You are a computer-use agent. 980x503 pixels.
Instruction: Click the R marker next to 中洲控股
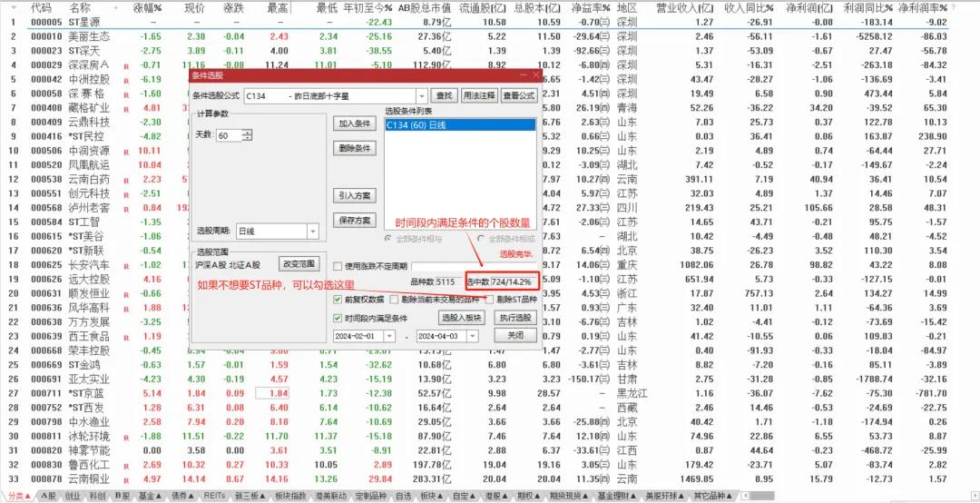(126, 81)
